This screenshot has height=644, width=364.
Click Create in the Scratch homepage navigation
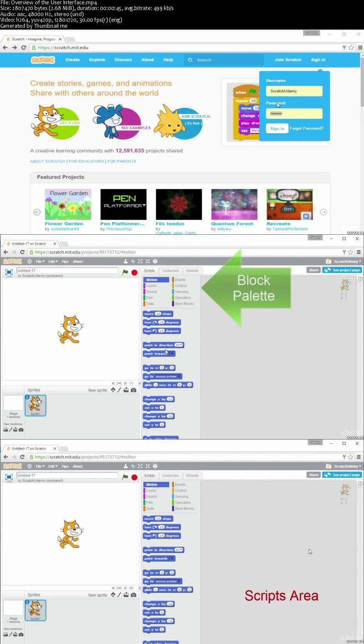coord(73,60)
